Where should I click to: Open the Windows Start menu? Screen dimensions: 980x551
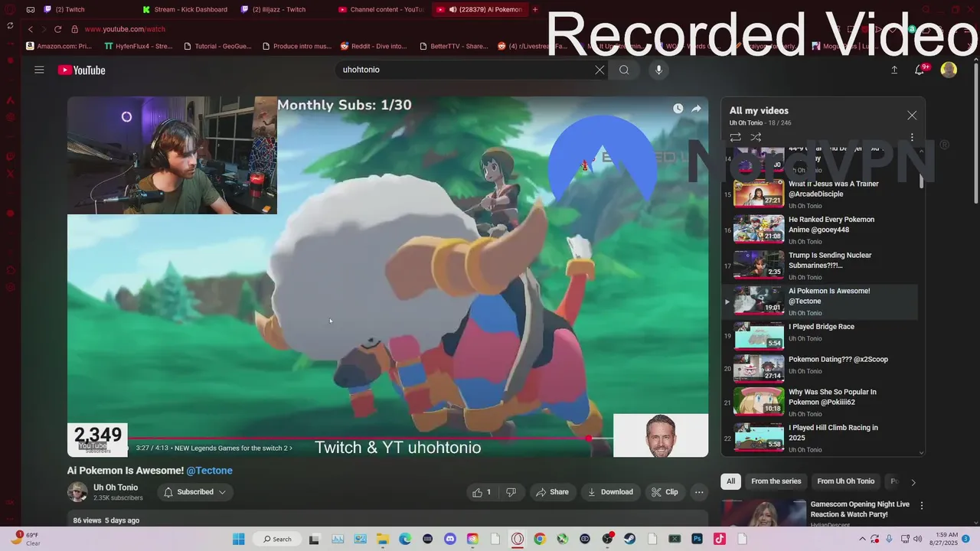pyautogui.click(x=238, y=539)
